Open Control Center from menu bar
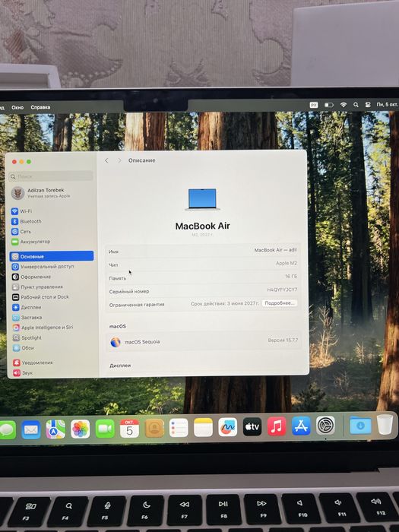399x532 pixels. [x=368, y=105]
